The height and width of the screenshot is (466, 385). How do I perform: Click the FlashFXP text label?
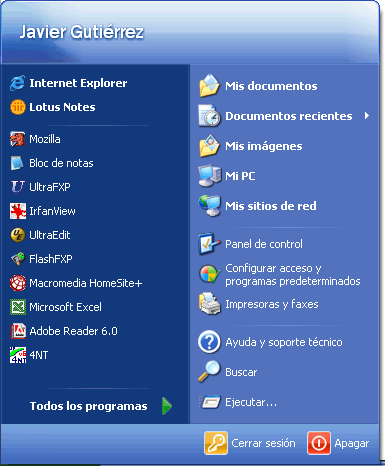pos(51,259)
